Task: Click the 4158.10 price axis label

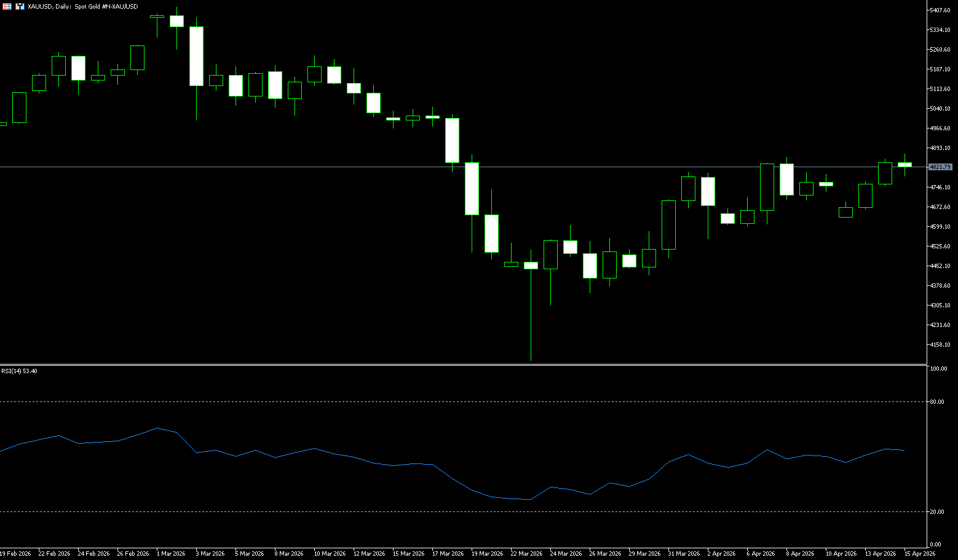Action: point(940,345)
